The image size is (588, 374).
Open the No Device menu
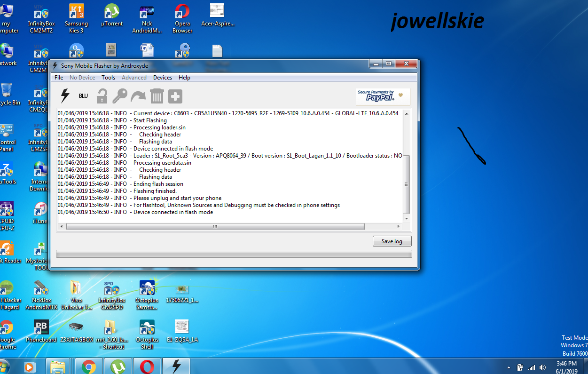click(82, 78)
